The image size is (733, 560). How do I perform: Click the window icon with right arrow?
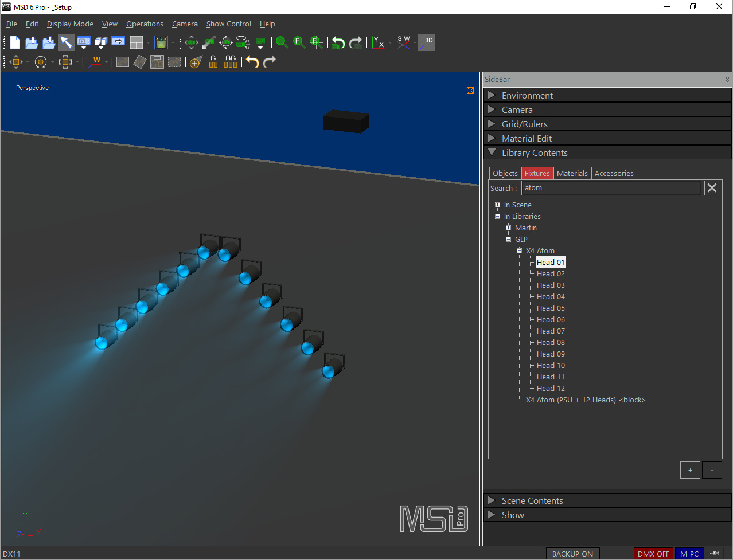118,42
